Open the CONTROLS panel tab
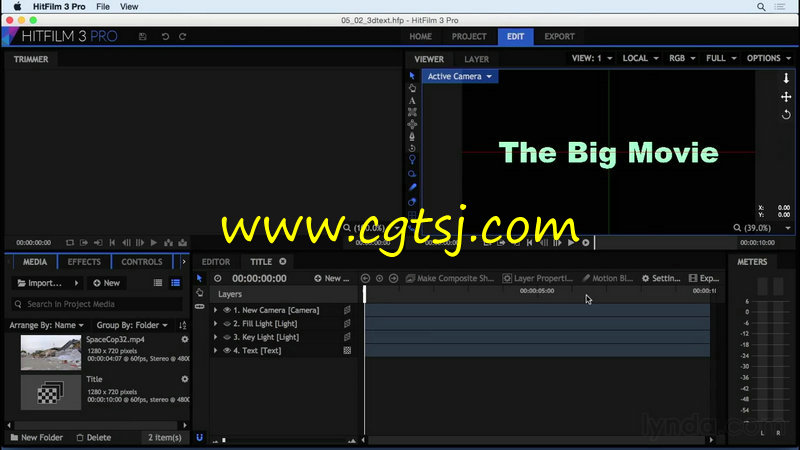The image size is (800, 450). [142, 262]
